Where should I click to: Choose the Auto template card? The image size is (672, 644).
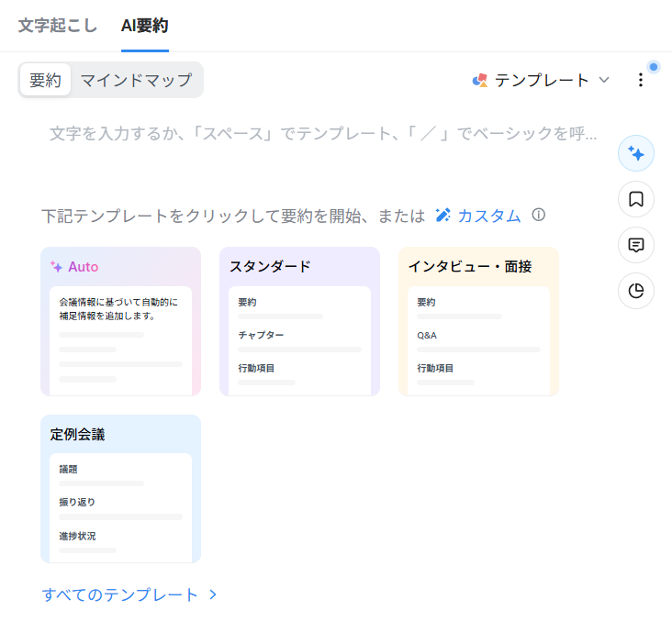click(121, 321)
